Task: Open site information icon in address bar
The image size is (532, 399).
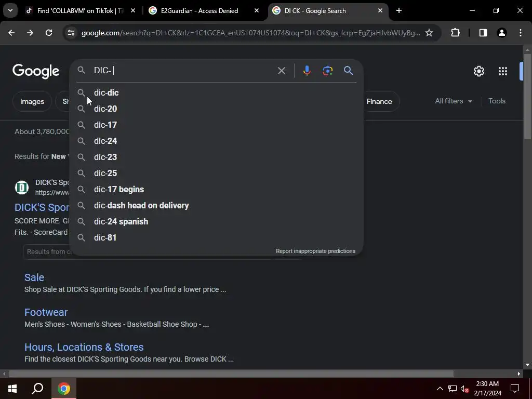Action: click(71, 33)
